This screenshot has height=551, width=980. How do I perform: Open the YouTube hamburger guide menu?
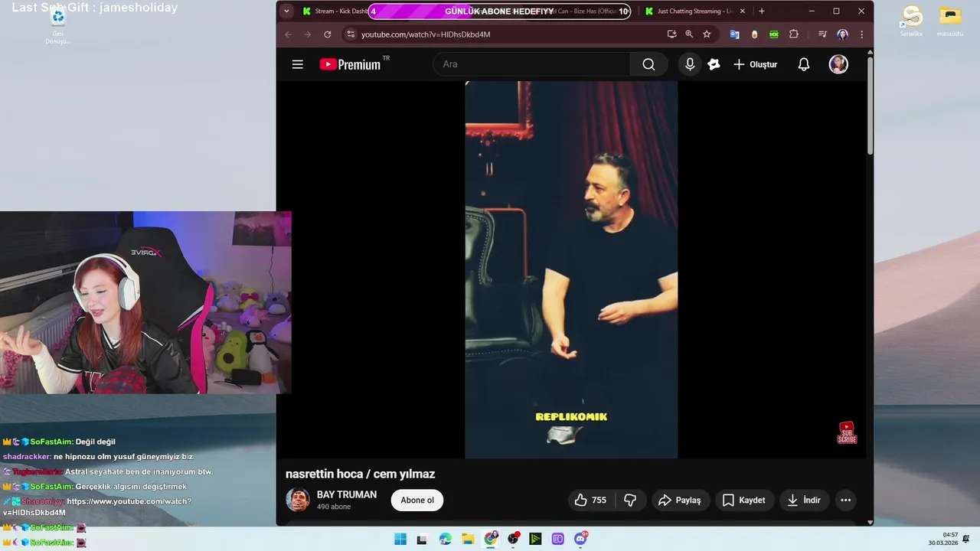(298, 64)
